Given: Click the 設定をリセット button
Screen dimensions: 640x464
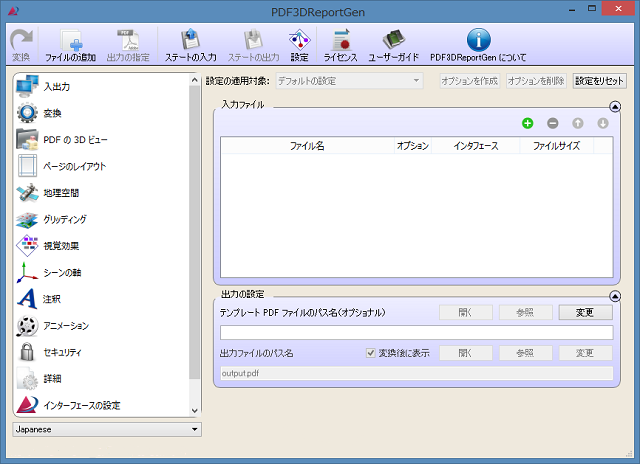Looking at the screenshot, I should (599, 80).
